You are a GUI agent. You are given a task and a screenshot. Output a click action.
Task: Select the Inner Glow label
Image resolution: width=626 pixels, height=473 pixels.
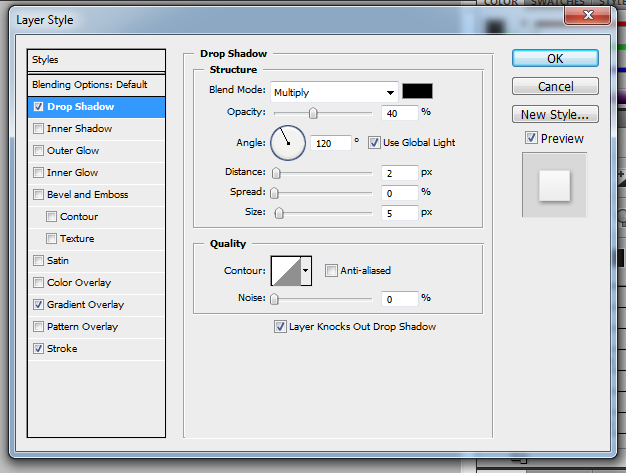click(72, 172)
